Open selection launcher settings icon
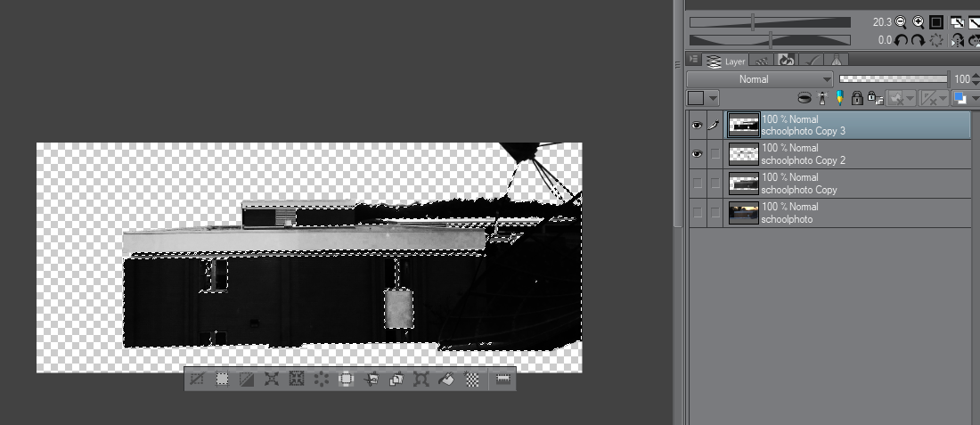The width and height of the screenshot is (980, 425). click(x=503, y=379)
